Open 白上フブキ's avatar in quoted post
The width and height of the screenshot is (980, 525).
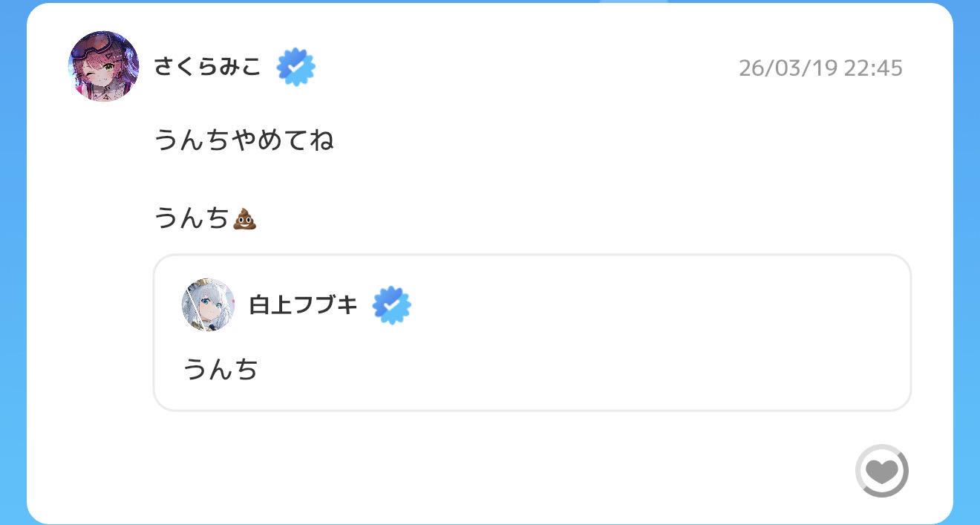coord(208,305)
